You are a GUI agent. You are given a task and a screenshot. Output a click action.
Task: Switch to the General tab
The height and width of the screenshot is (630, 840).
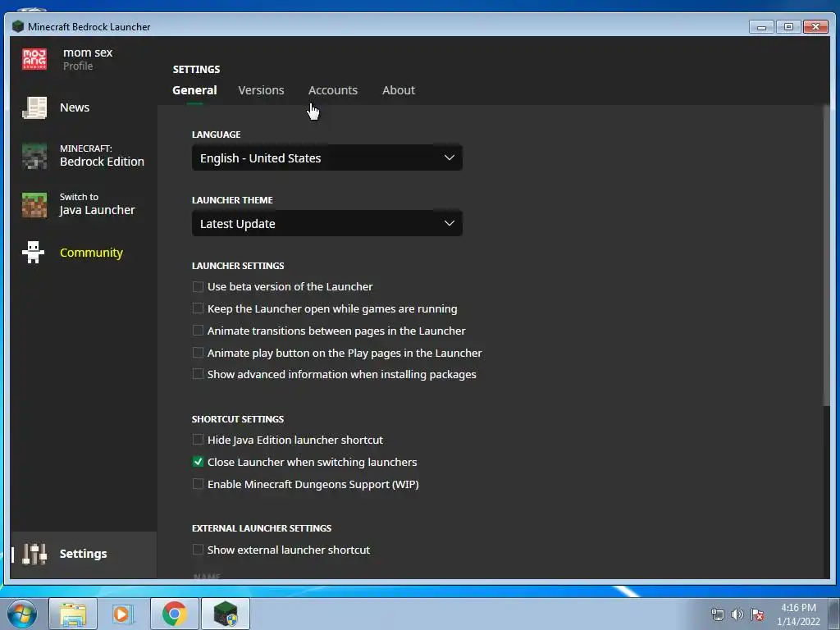point(194,90)
